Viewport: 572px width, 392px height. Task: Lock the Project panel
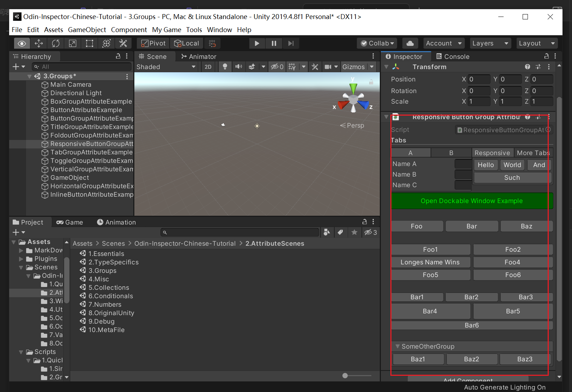click(365, 222)
